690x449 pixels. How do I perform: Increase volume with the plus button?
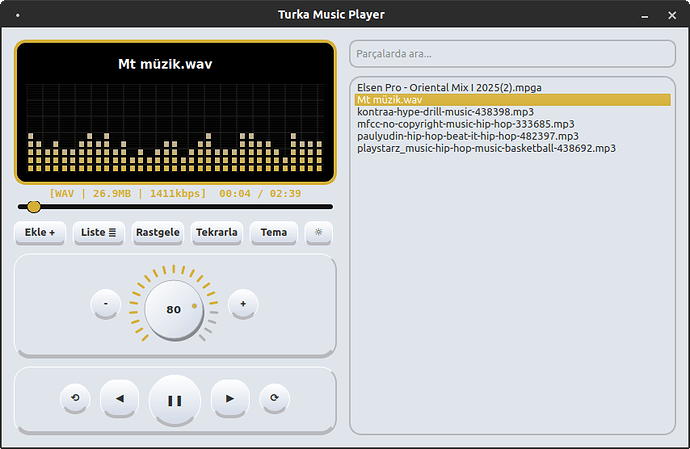[243, 304]
